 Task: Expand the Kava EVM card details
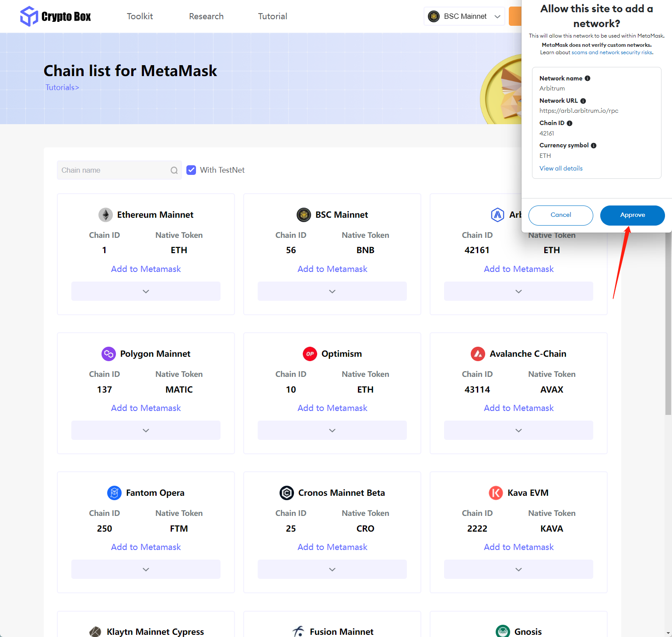(x=518, y=569)
